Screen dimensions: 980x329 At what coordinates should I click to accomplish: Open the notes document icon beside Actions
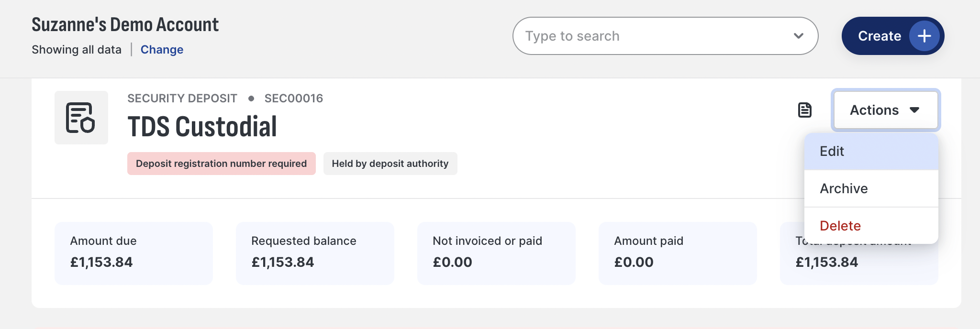tap(805, 110)
